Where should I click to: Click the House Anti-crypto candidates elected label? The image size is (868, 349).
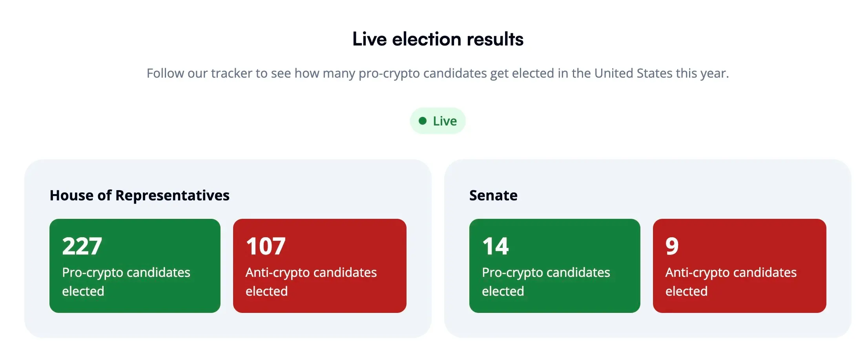(x=311, y=282)
